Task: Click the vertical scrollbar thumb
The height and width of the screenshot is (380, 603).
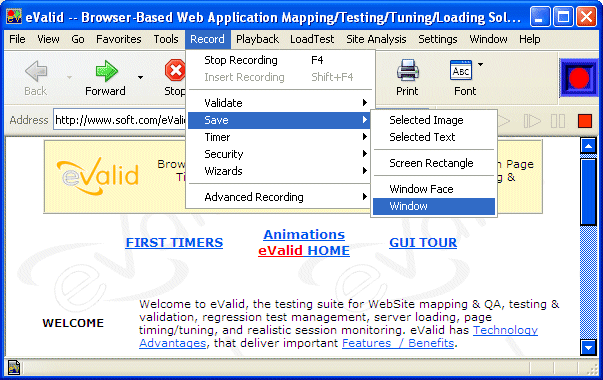Action: 588,192
